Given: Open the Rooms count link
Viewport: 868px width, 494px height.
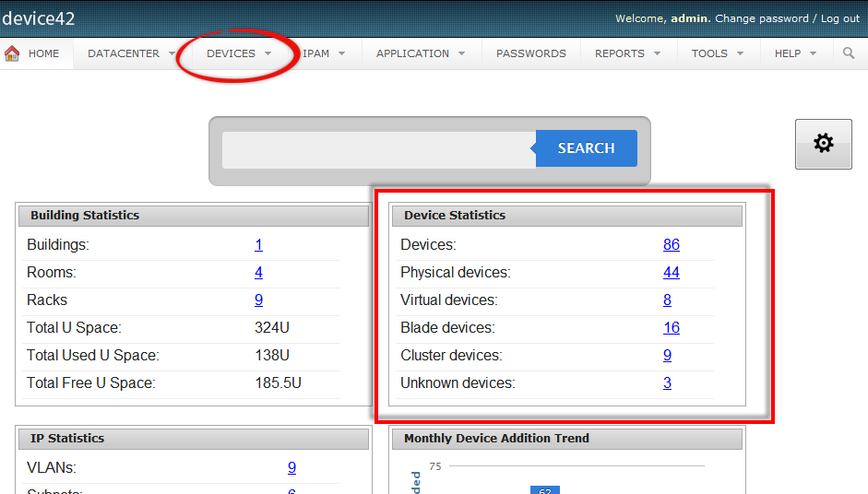Looking at the screenshot, I should pos(258,273).
